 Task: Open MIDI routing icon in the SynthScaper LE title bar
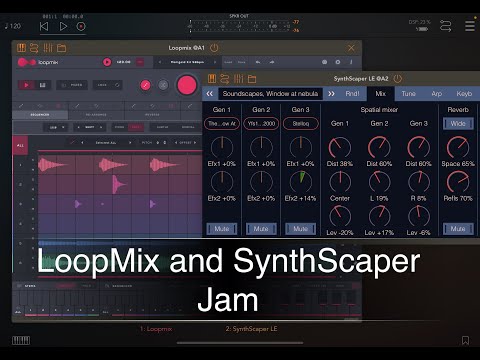coord(225,79)
